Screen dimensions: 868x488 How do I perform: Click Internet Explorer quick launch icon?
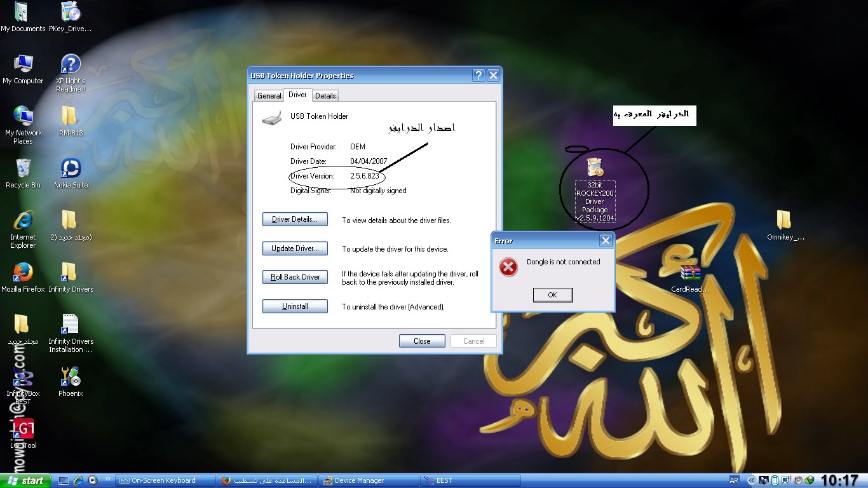point(78,480)
